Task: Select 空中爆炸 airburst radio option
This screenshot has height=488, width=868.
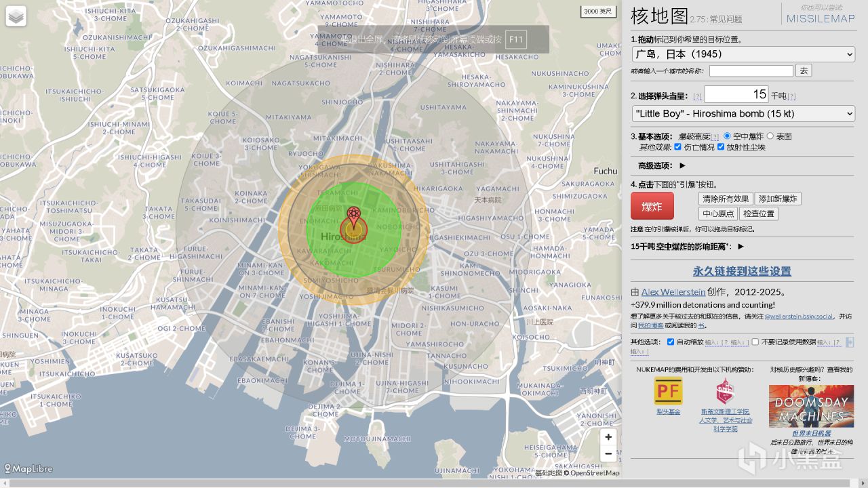Action: click(727, 136)
